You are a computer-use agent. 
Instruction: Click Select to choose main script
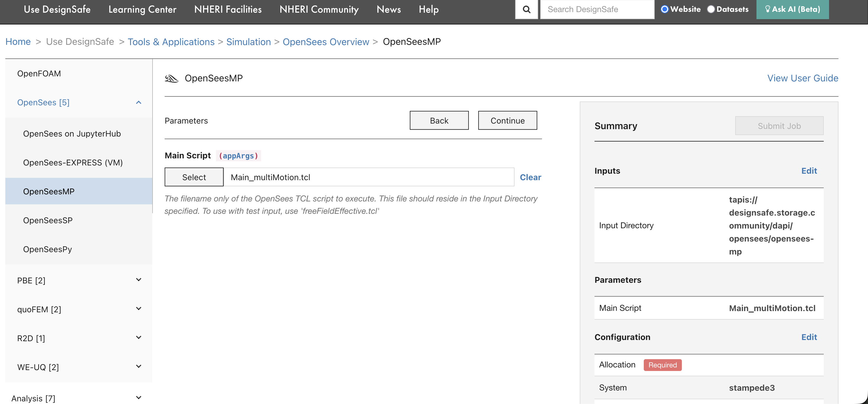coord(194,177)
